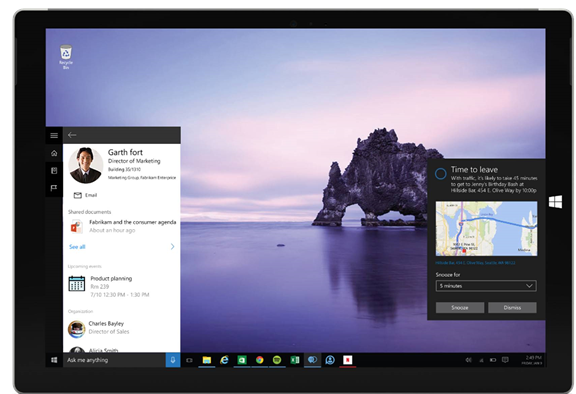The width and height of the screenshot is (576, 394).
Task: Click the Snooze button
Action: [460, 308]
